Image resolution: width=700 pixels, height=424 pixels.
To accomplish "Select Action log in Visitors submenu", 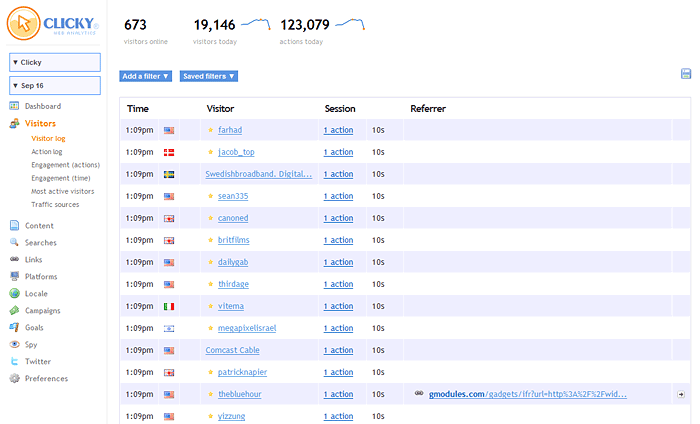I will click(x=47, y=152).
